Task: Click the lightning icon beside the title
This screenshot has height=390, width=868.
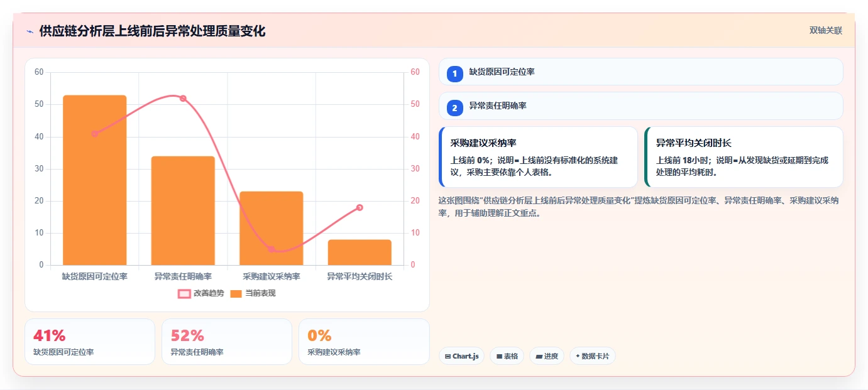Action: click(x=30, y=31)
